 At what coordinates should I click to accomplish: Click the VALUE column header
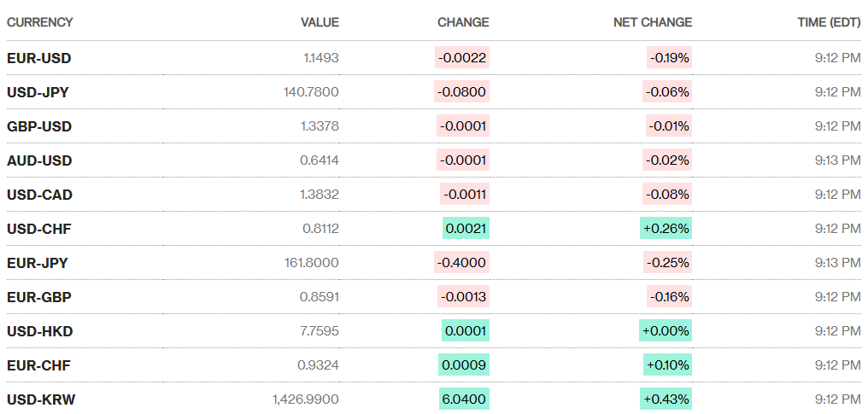[320, 22]
